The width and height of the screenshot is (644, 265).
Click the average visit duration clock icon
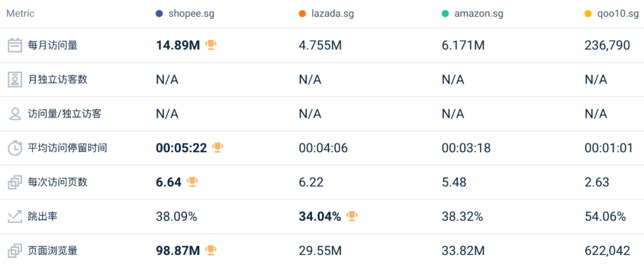[15, 148]
